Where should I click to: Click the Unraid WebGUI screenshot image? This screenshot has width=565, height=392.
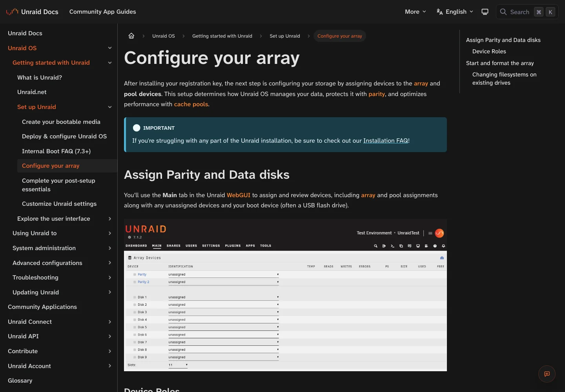pos(285,295)
